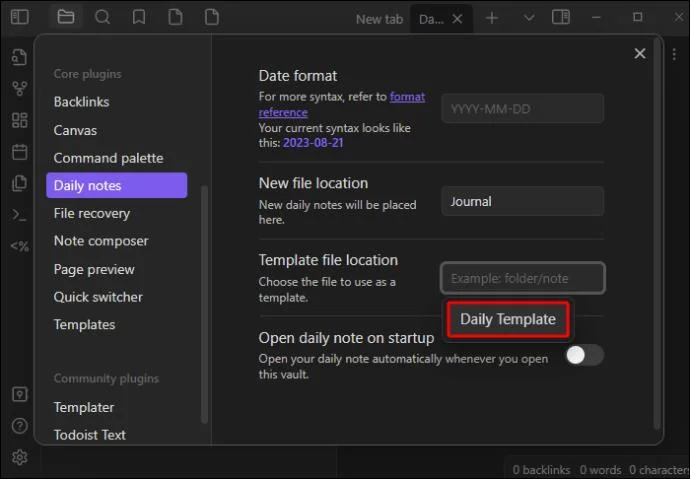Click the insert template copy icon
Screen dimensions: 690x479
19,183
